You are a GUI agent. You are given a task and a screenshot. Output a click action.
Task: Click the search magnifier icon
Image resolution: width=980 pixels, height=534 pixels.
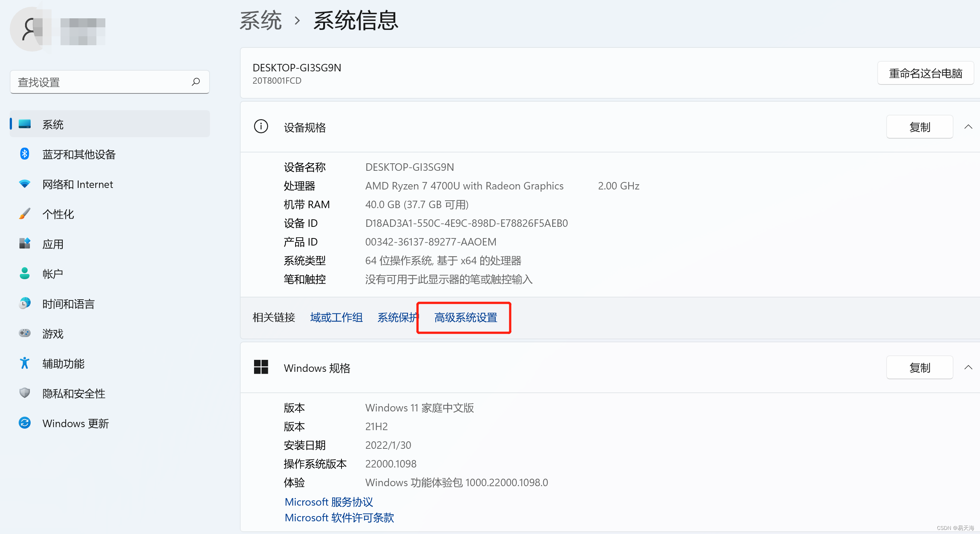point(196,82)
